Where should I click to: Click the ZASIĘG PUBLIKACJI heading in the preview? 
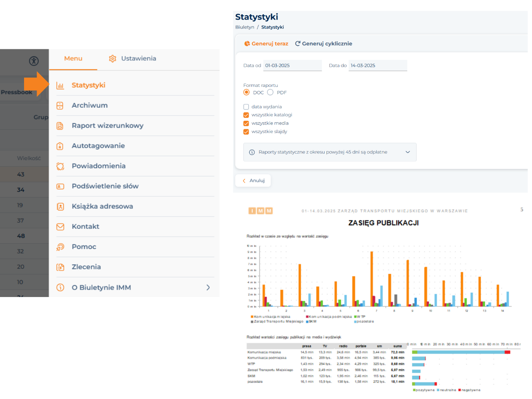(x=384, y=223)
